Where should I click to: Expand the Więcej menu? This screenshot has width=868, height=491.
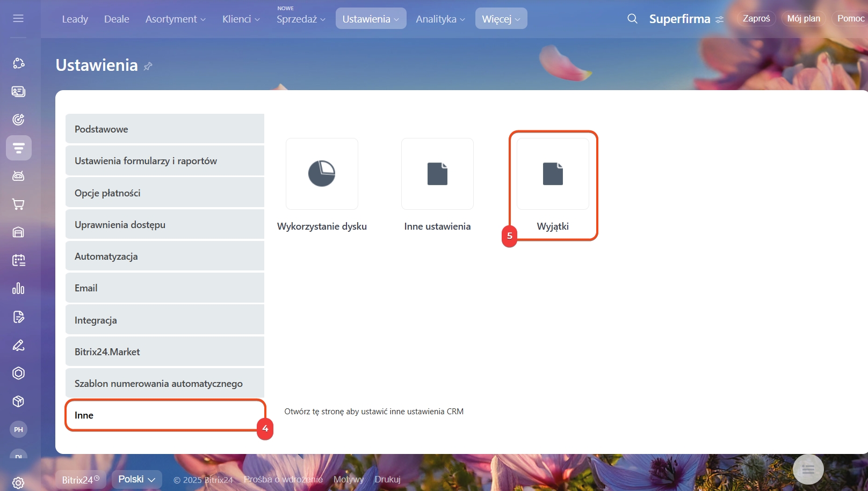[x=501, y=19]
